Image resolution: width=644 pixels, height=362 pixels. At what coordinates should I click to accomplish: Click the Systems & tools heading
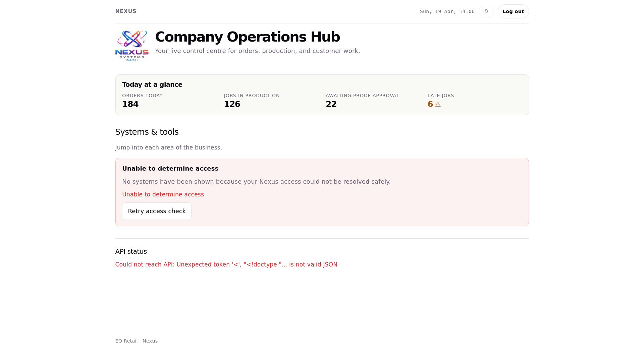pyautogui.click(x=147, y=132)
